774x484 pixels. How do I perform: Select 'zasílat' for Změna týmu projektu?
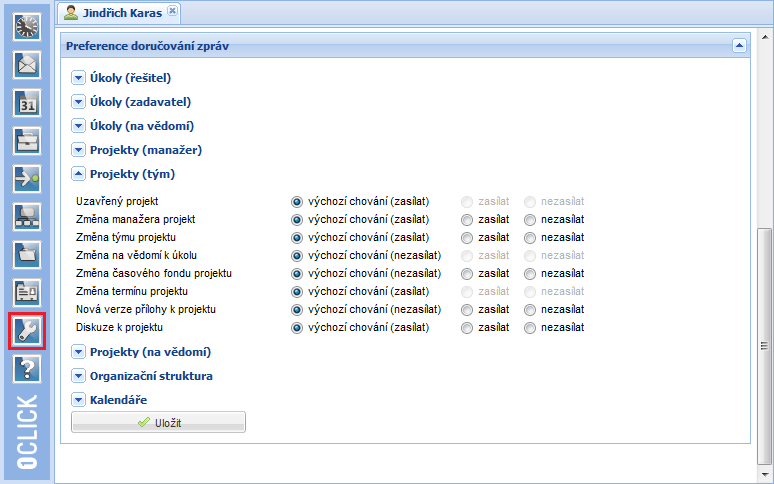(467, 237)
